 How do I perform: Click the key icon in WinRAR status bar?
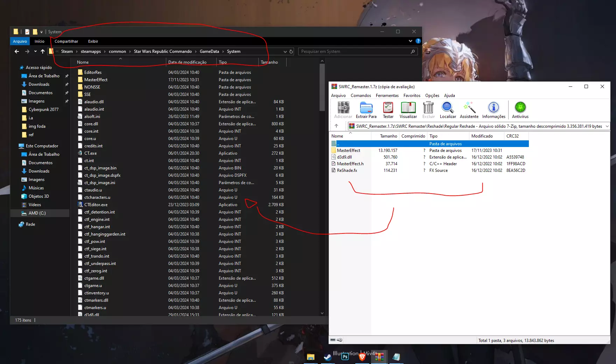point(339,340)
